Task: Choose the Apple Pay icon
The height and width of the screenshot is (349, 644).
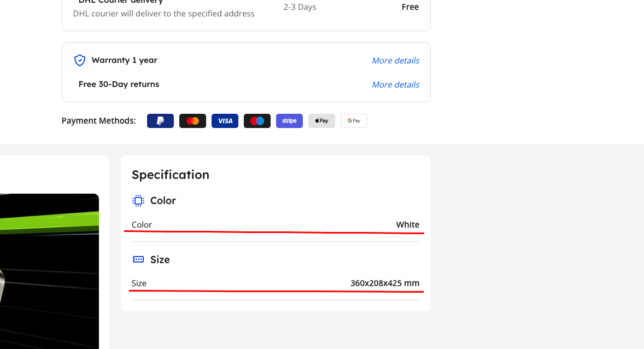Action: (x=321, y=121)
